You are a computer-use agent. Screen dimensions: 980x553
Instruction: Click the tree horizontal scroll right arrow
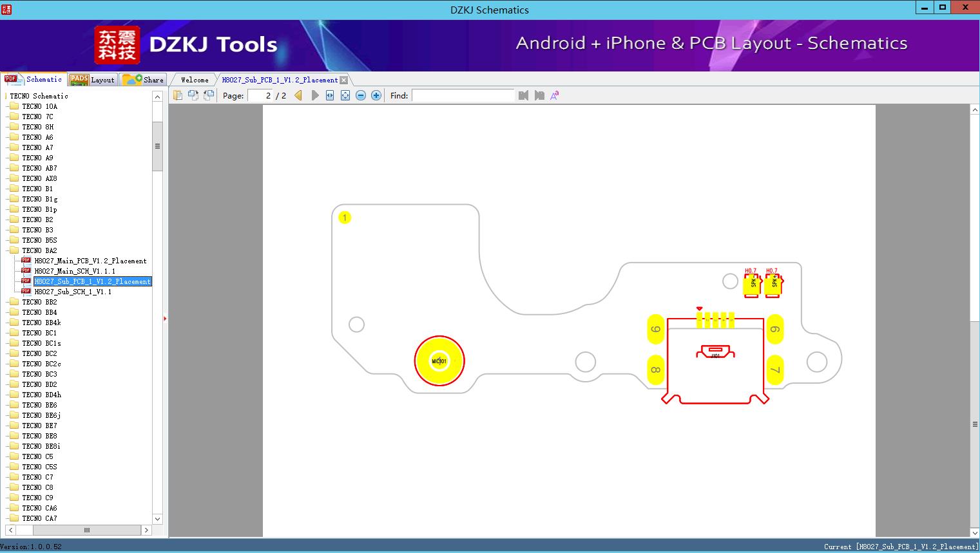coord(146,530)
